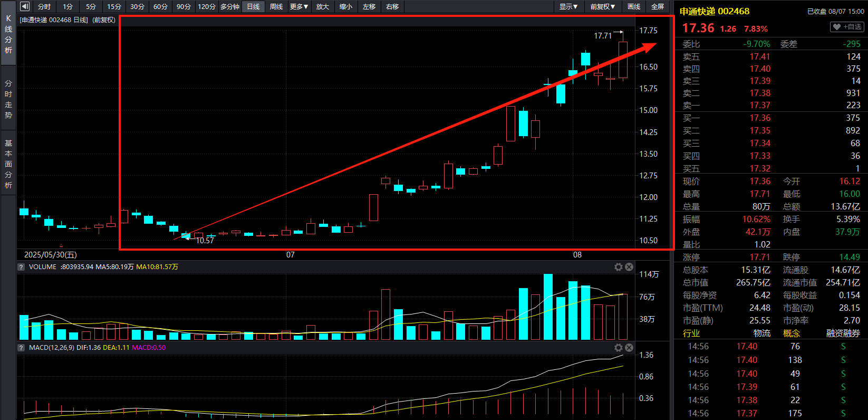This screenshot has width=868, height=420.
Task: Click the 涨停 limit-up price 17.71
Action: coord(760,257)
